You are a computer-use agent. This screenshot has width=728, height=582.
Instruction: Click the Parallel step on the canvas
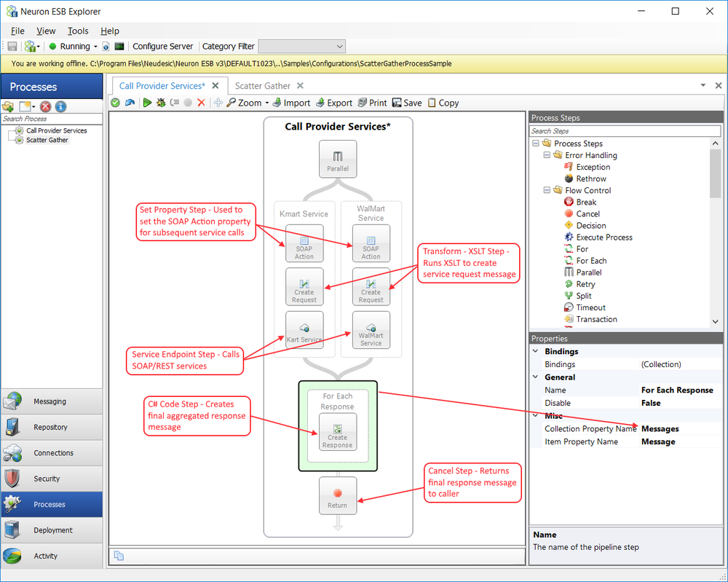[x=338, y=159]
